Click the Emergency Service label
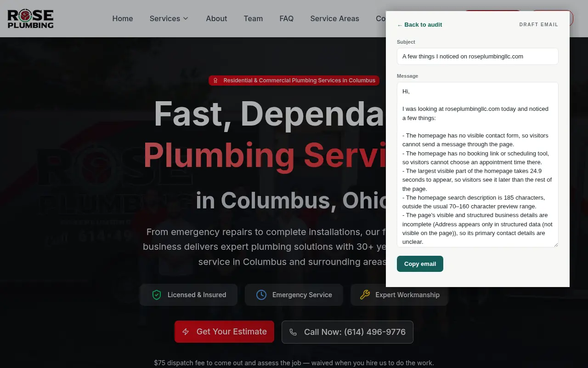 pos(302,295)
